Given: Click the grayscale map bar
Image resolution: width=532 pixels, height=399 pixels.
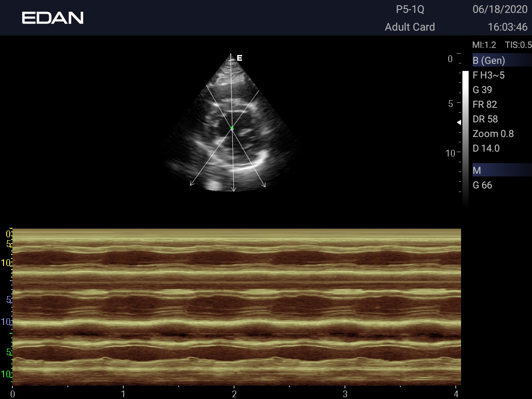Looking at the screenshot, I should pos(465,137).
